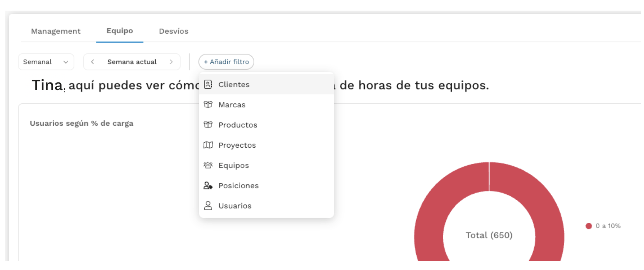Image resolution: width=644 pixels, height=270 pixels.
Task: Choose Posiciones filter option
Action: pos(266,185)
